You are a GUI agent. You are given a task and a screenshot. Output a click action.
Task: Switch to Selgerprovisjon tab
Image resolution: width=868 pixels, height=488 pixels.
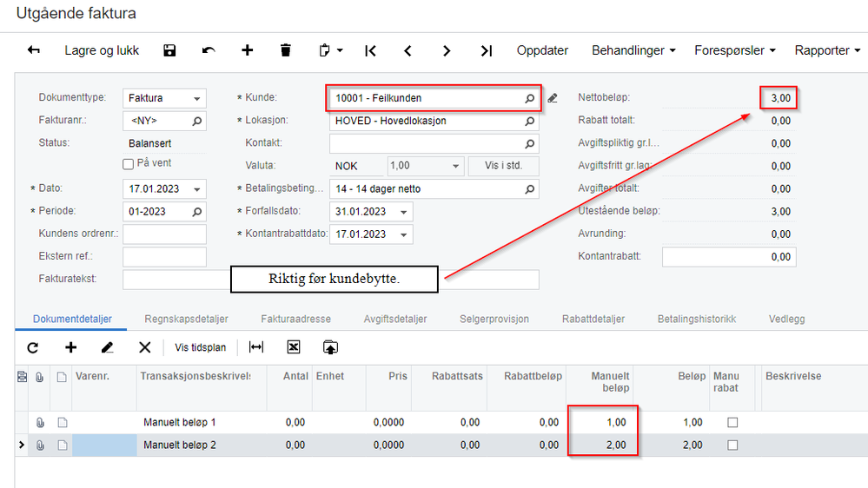coord(494,320)
